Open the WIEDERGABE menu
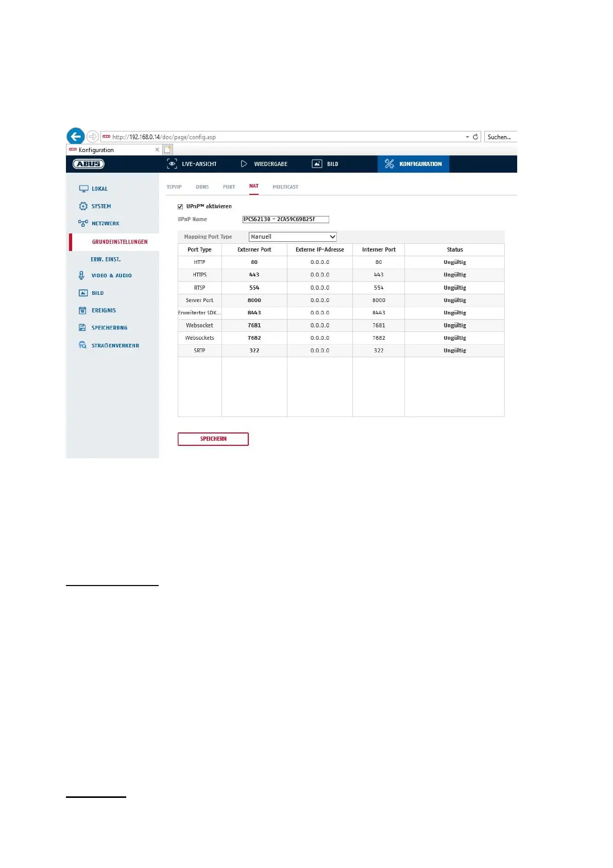Image resolution: width=613 pixels, height=868 pixels. point(270,164)
